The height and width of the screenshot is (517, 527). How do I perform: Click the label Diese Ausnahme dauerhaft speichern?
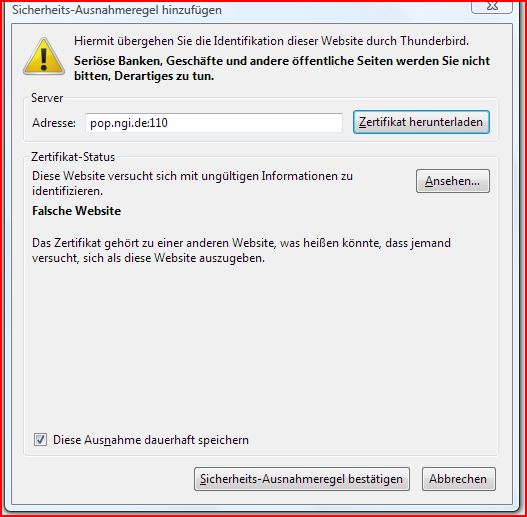[151, 440]
